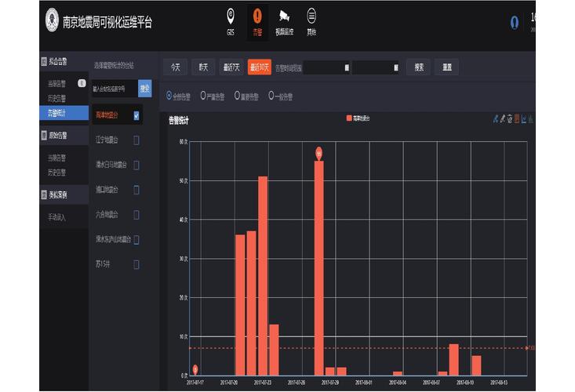Open the orange data view chart icon
The image size is (575, 392).
(x=517, y=118)
